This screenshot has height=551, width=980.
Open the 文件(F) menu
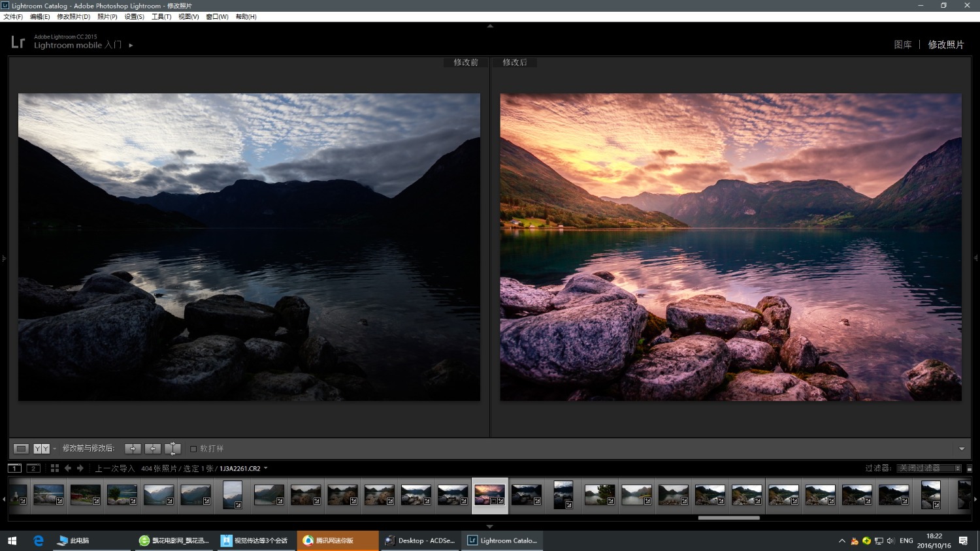[x=13, y=17]
